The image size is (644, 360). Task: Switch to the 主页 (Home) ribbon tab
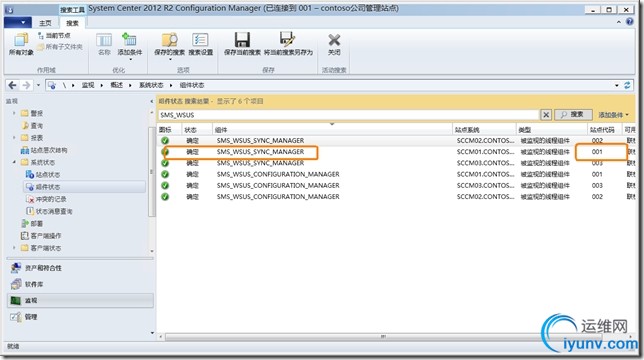coord(45,23)
